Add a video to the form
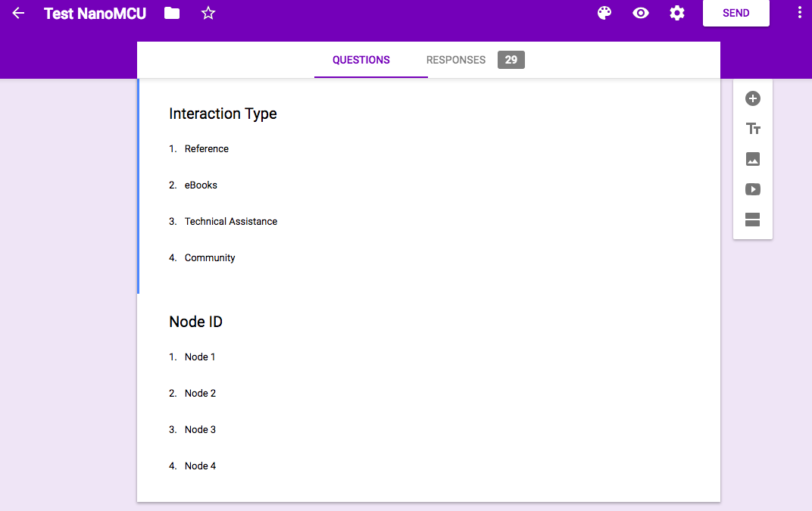 coord(752,189)
